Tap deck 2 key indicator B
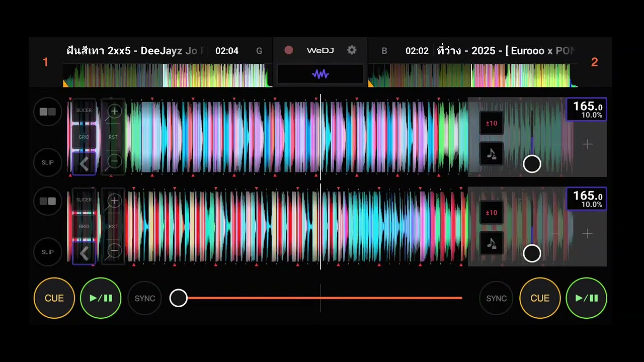 click(x=384, y=51)
